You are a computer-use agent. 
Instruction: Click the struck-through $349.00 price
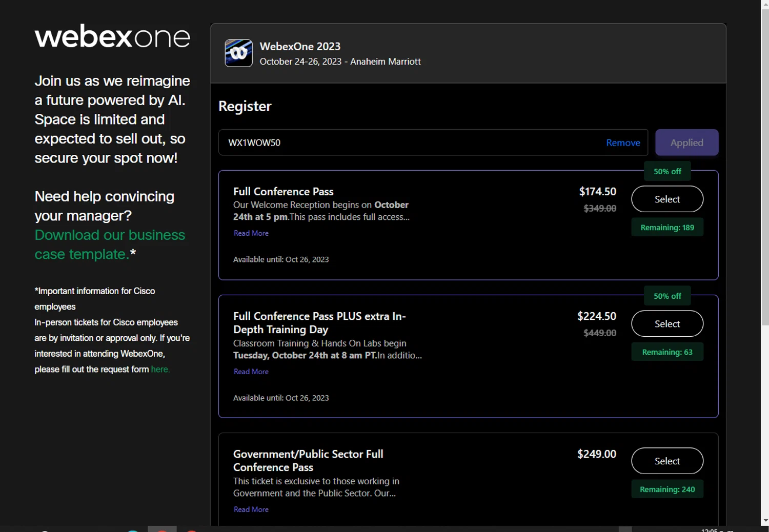point(600,208)
